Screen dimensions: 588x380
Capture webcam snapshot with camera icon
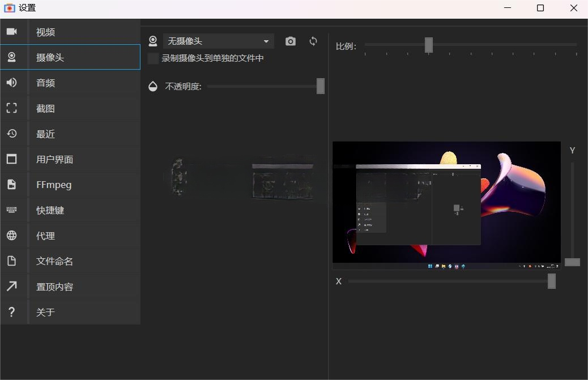tap(291, 41)
